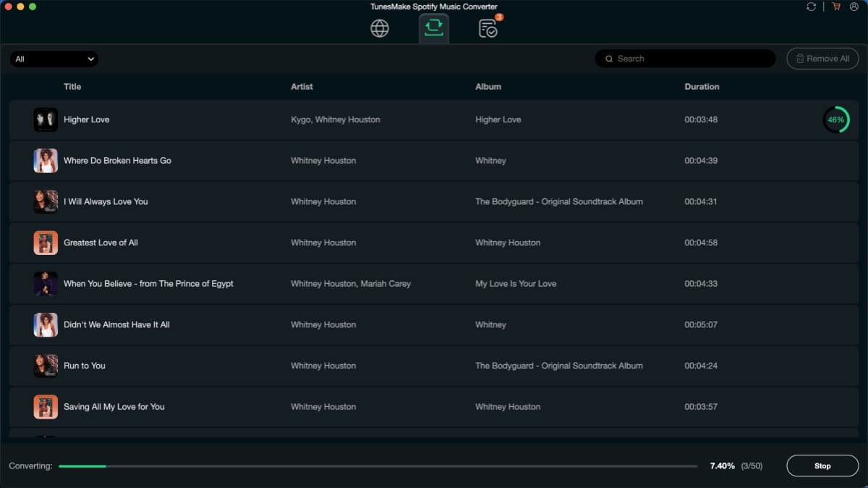Click Didn't We Almost Have It All cover
The height and width of the screenshot is (488, 868).
click(x=46, y=324)
